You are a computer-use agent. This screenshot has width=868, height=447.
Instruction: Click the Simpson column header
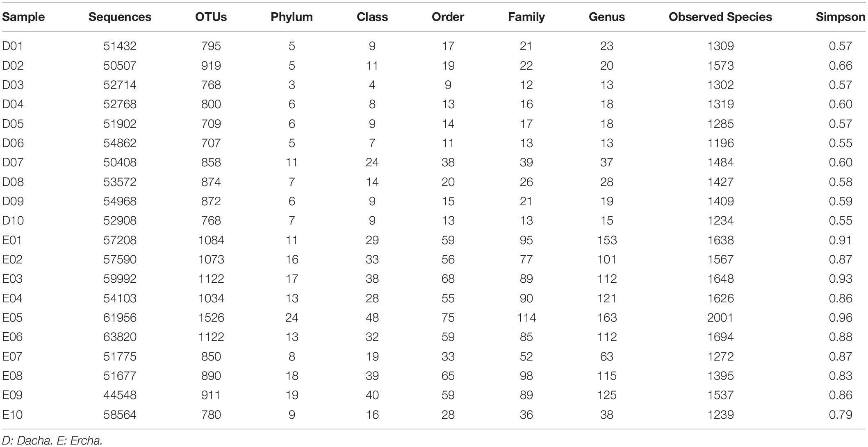coord(840,17)
